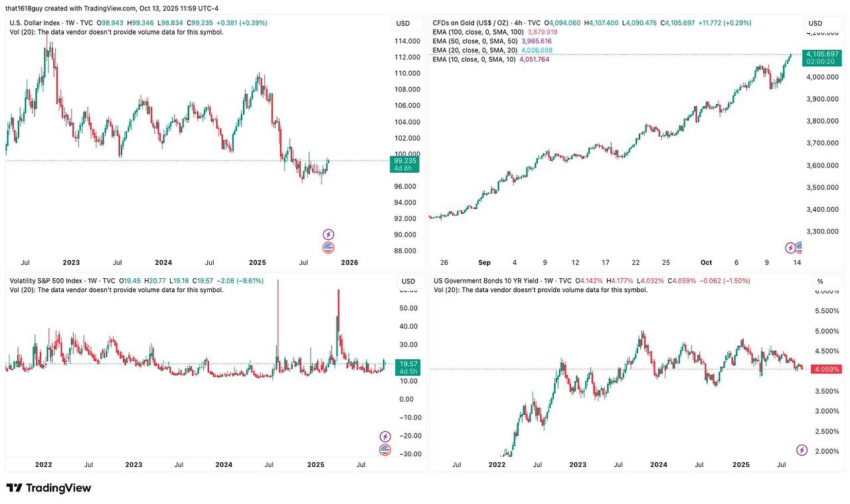
Task: Click the lightning icon on the Gold chart
Action: [790, 248]
